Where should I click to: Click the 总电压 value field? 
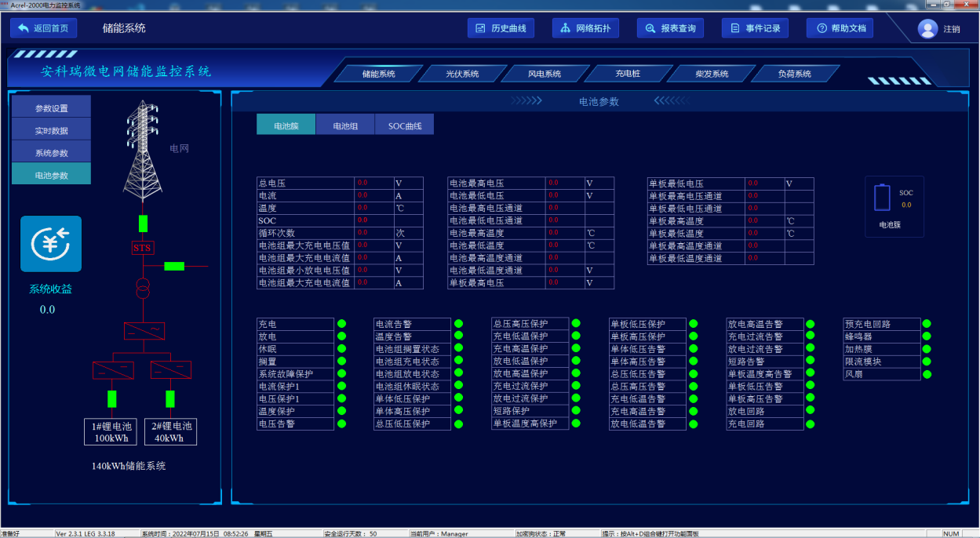[374, 183]
